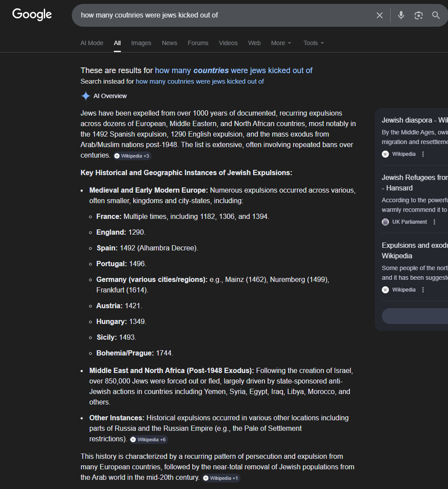Click the Other Instances heading
The height and width of the screenshot is (489, 448).
coord(116,418)
